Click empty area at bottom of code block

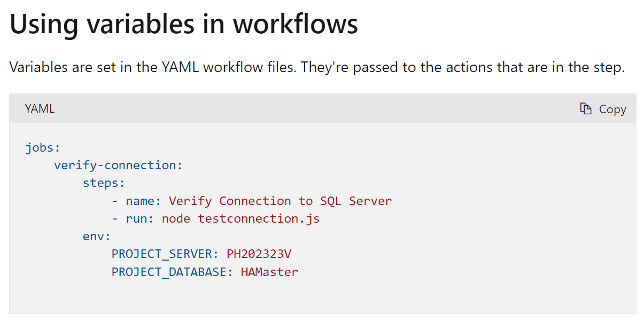(322, 298)
